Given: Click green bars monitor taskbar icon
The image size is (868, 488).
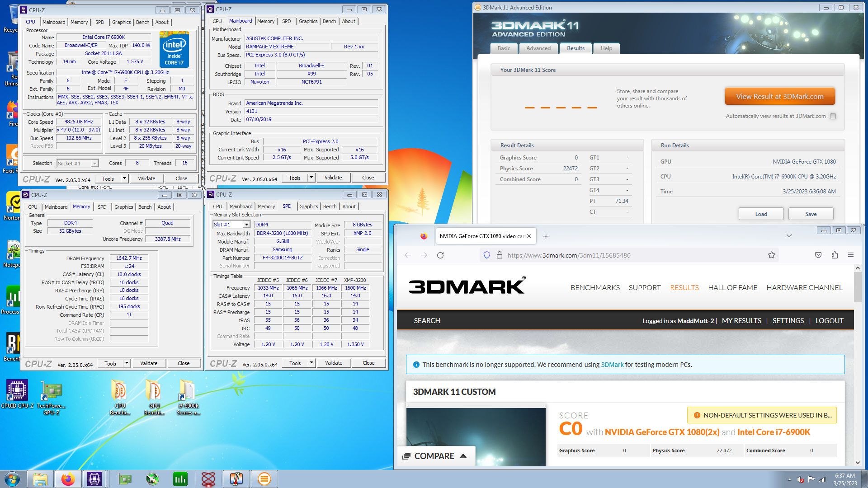Looking at the screenshot, I should 180,479.
